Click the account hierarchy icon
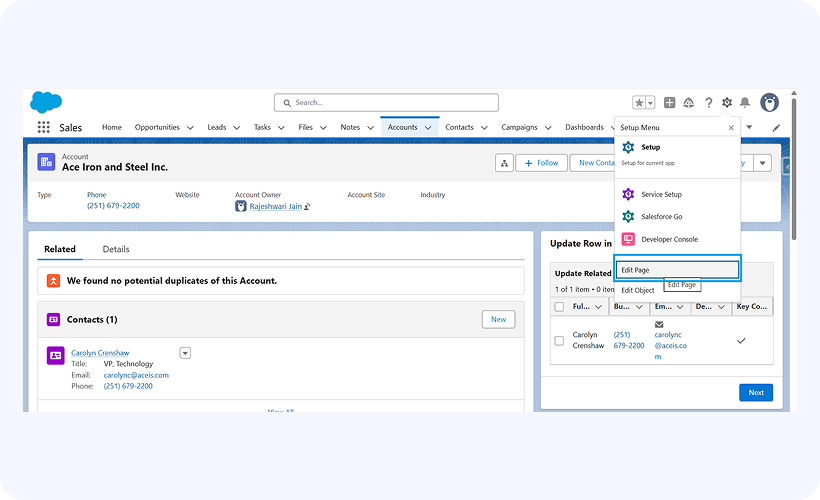This screenshot has width=820, height=500. click(x=504, y=163)
